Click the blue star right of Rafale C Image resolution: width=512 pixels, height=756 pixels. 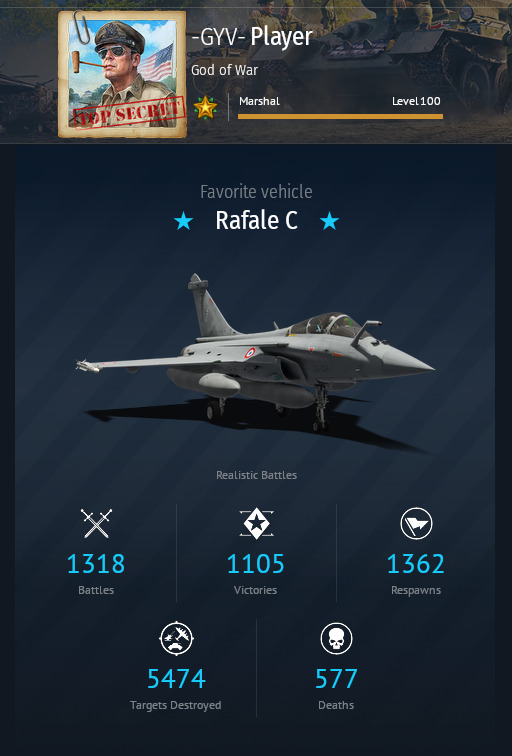click(x=329, y=221)
